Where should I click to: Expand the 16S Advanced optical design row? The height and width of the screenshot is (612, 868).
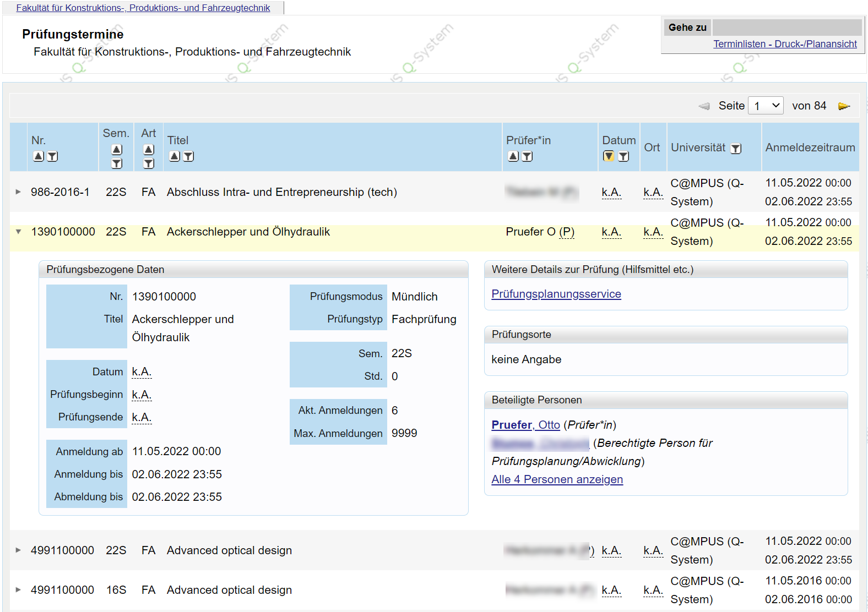click(x=18, y=590)
